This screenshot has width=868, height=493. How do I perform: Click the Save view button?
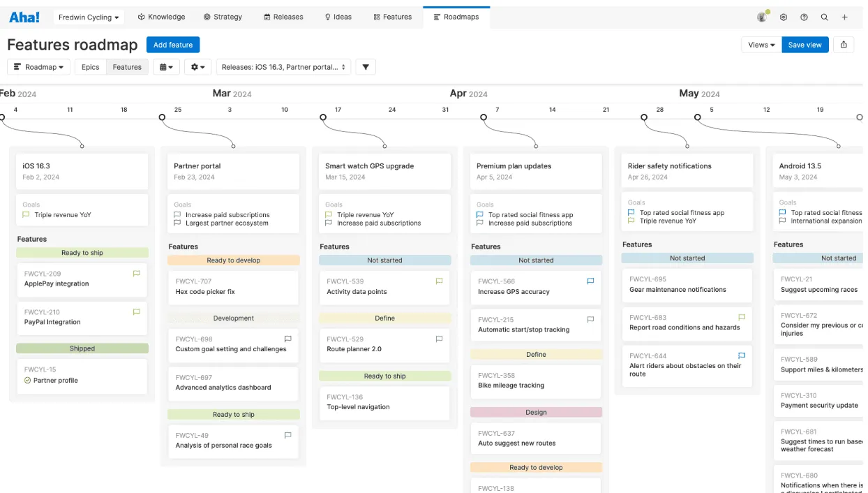pyautogui.click(x=805, y=45)
